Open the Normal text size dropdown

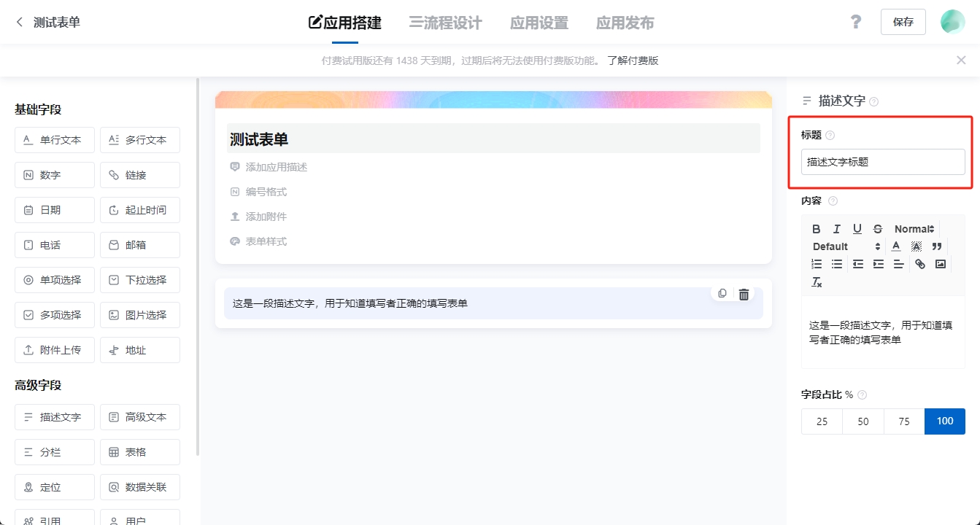[912, 228]
